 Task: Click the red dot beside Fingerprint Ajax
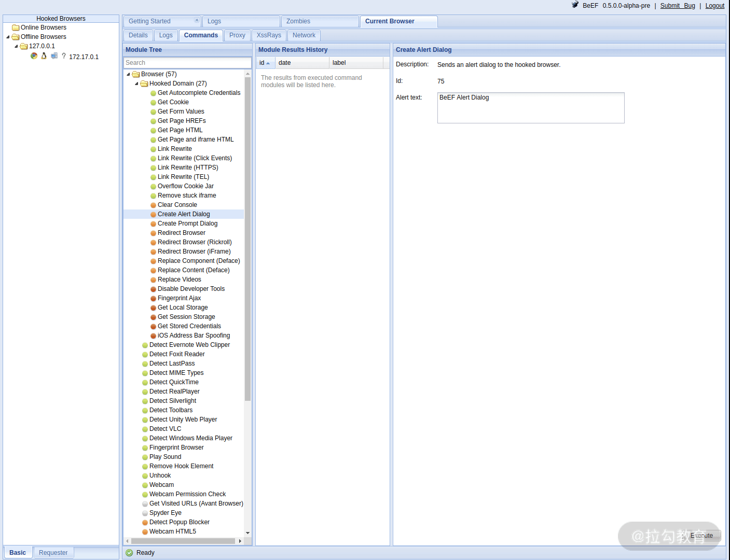153,299
